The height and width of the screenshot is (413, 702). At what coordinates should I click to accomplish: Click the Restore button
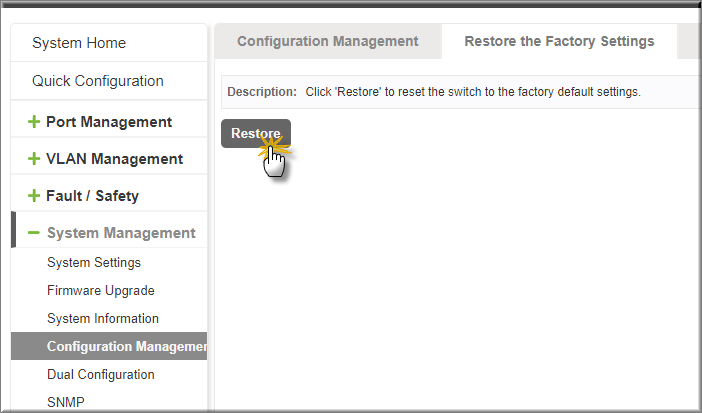(x=256, y=133)
